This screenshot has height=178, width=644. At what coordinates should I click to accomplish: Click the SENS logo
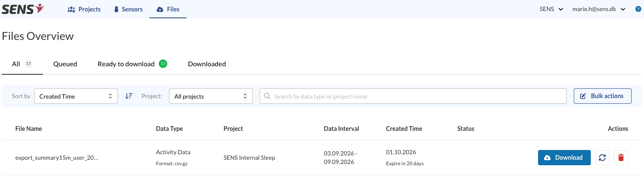(x=23, y=8)
